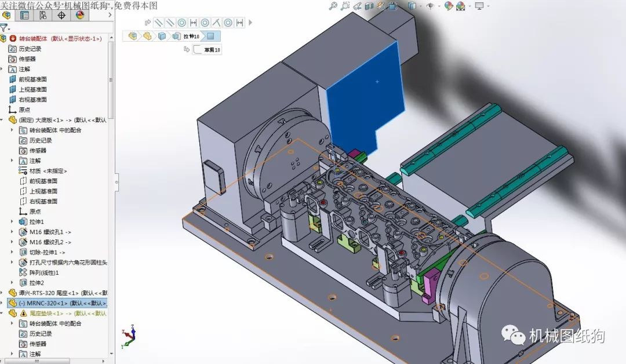The width and height of the screenshot is (626, 364).
Task: Click the Previous View icon
Action: tap(357, 6)
